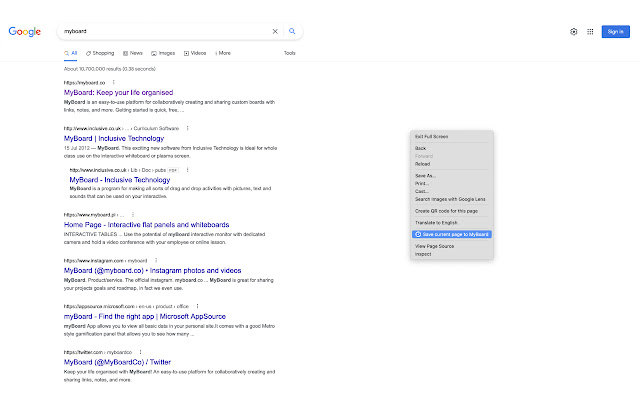The height and width of the screenshot is (400, 640).
Task: Open the Google apps grid
Action: [x=591, y=32]
